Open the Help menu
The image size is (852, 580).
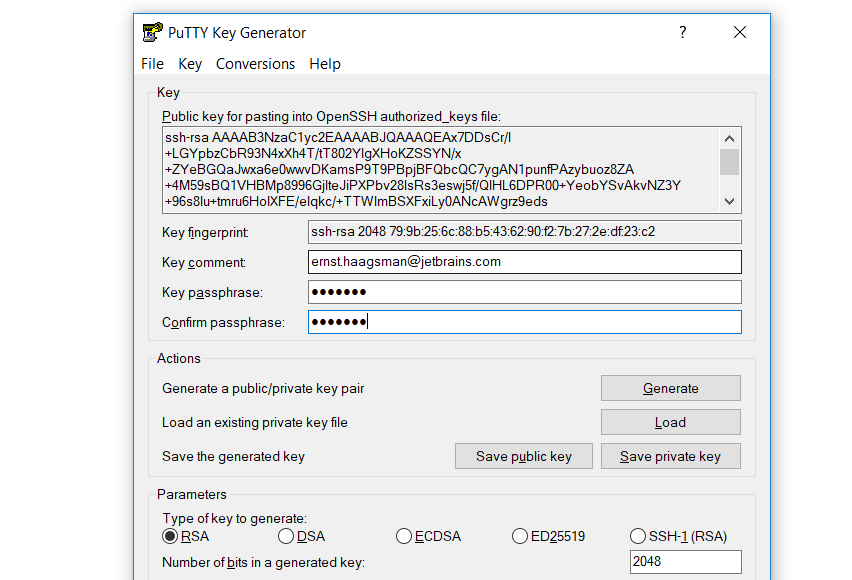click(x=325, y=64)
